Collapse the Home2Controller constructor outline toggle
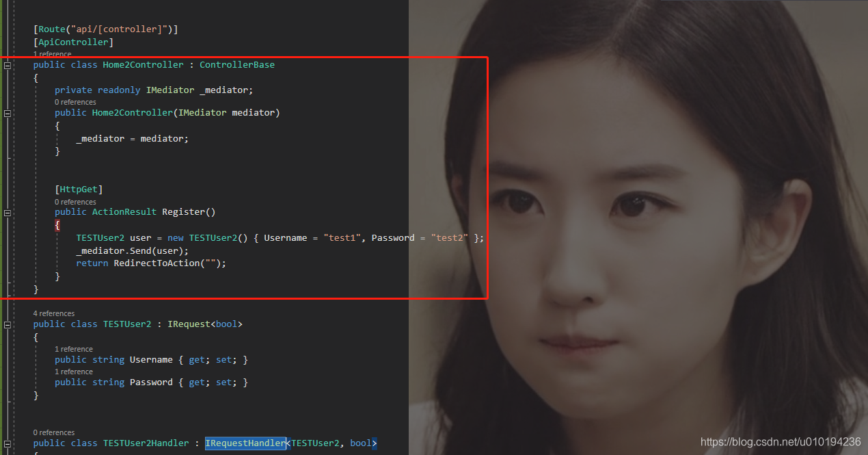Image resolution: width=868 pixels, height=455 pixels. [8, 113]
